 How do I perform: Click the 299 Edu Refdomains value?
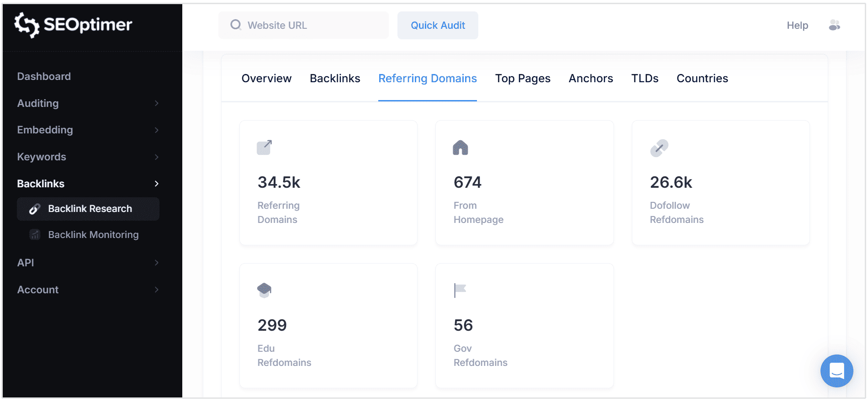tap(272, 325)
